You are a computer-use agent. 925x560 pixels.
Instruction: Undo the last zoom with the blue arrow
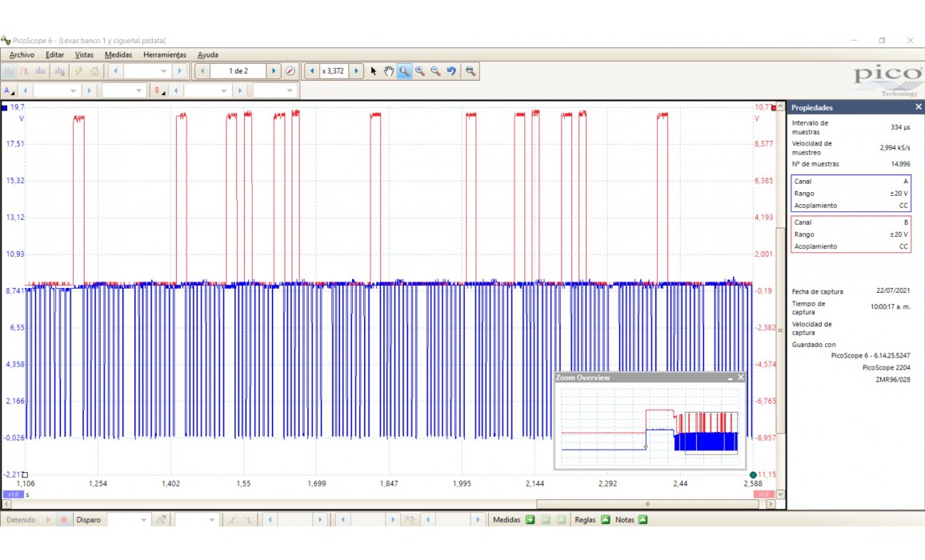click(x=451, y=71)
